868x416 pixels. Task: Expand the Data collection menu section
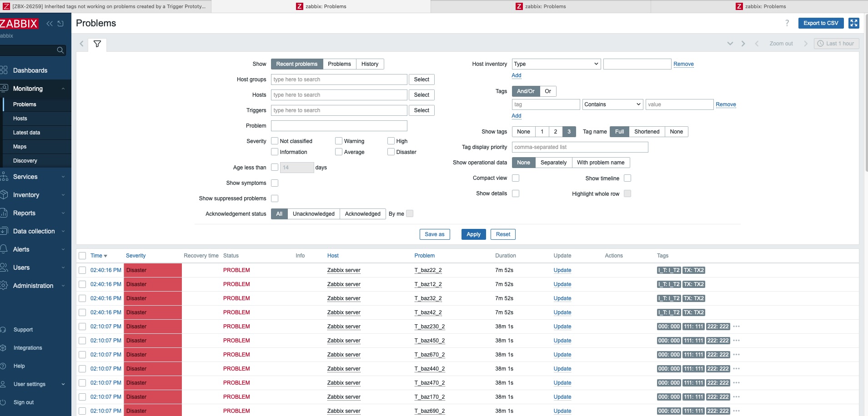click(x=34, y=231)
